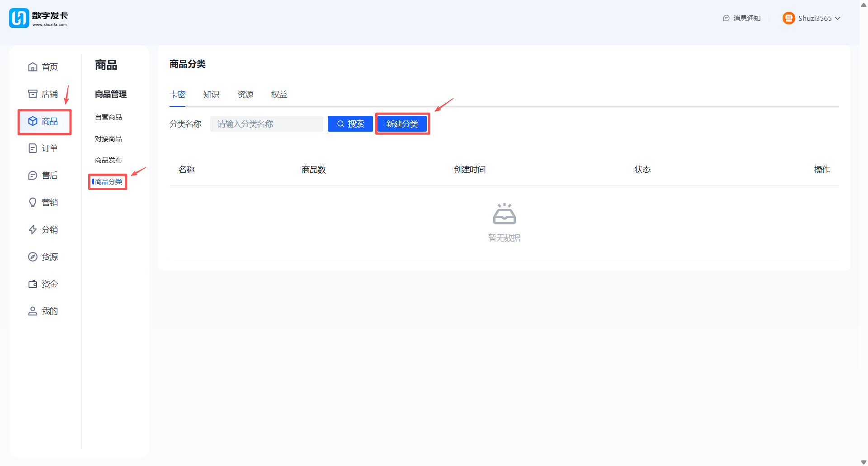
Task: Click the 消息通知 message icon
Action: click(x=726, y=18)
